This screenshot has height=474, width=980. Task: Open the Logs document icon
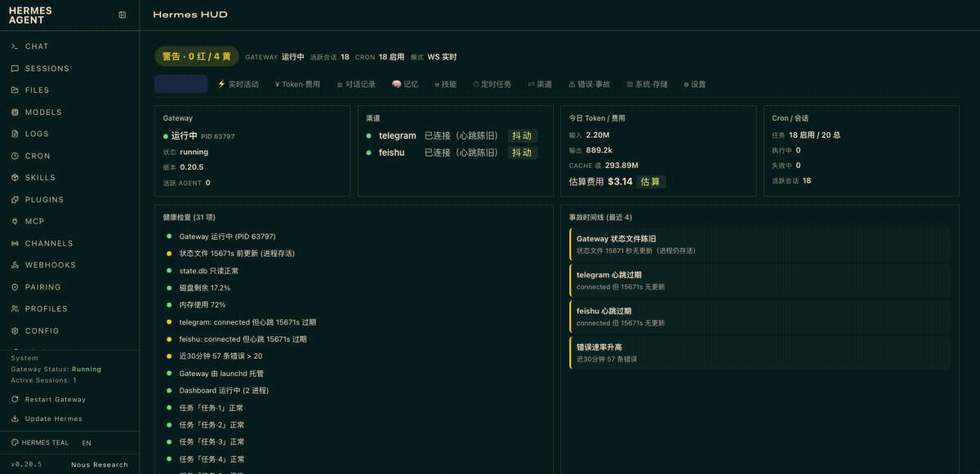(x=15, y=134)
